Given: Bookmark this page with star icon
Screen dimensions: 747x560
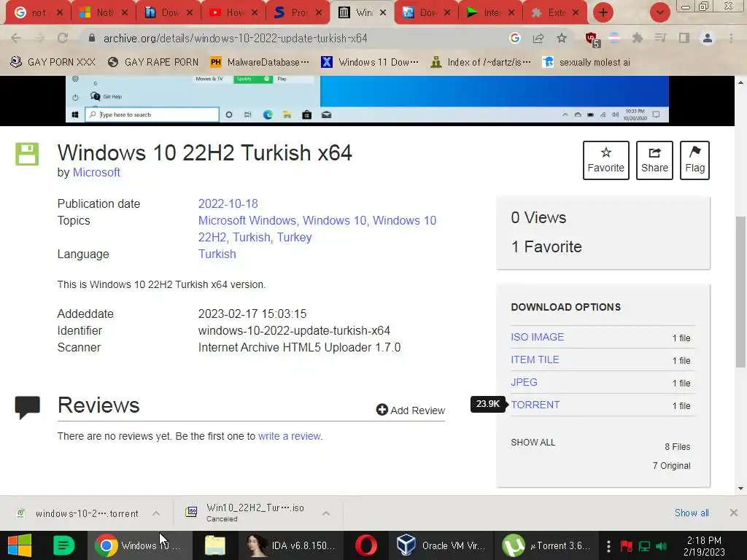Looking at the screenshot, I should click(562, 38).
